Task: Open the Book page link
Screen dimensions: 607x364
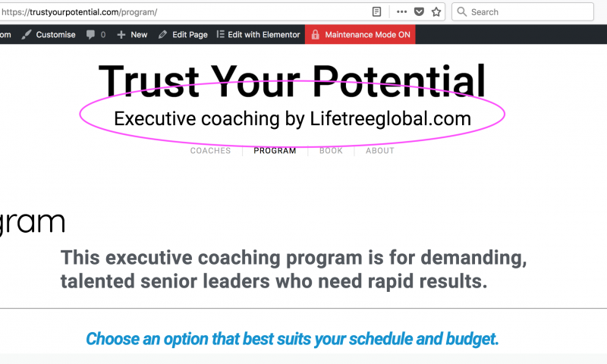Action: (x=331, y=151)
